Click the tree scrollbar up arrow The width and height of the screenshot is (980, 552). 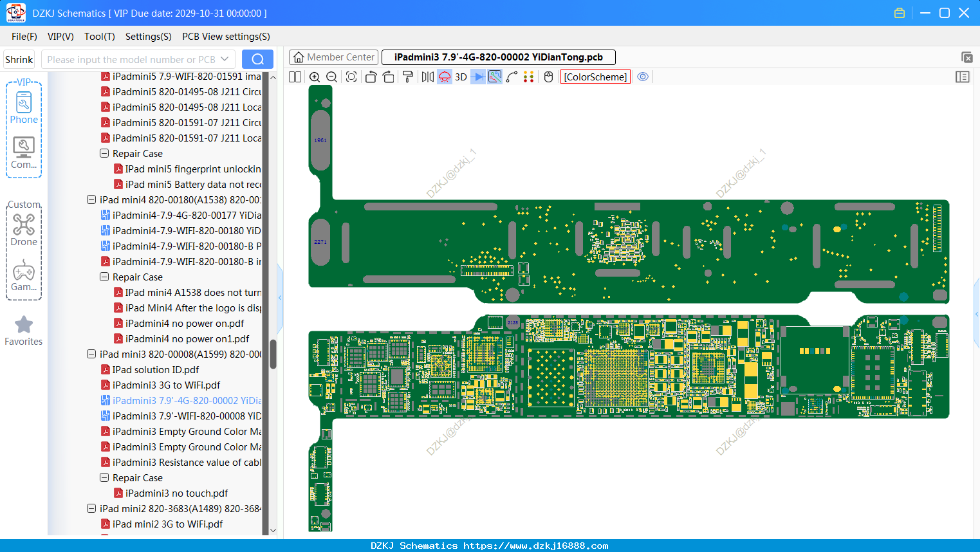point(273,77)
